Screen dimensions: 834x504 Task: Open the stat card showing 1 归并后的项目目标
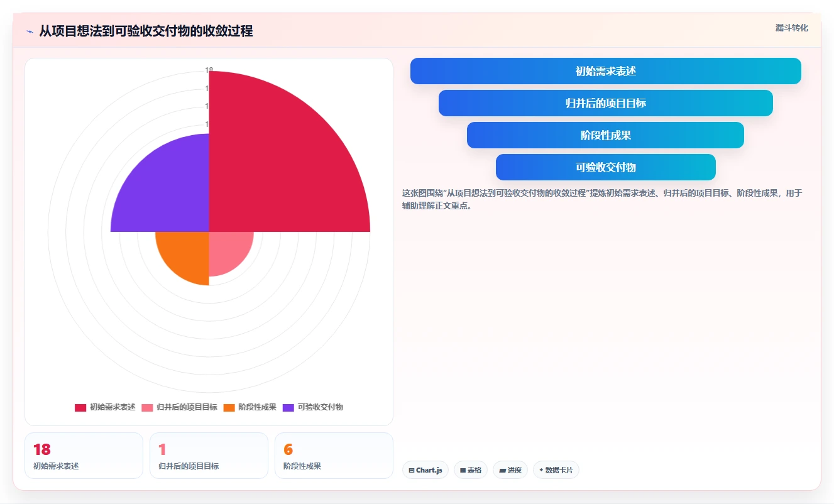(209, 456)
